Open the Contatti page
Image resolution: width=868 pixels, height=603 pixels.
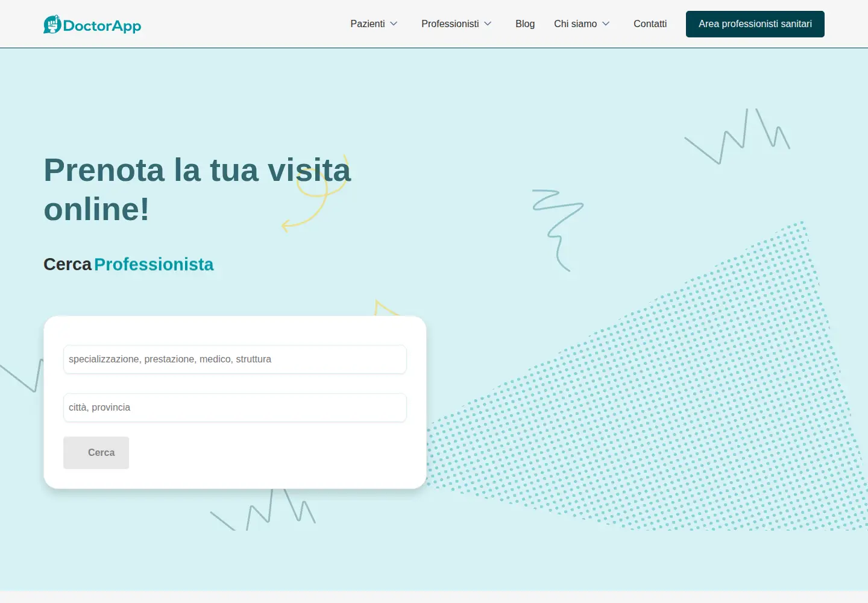tap(650, 24)
